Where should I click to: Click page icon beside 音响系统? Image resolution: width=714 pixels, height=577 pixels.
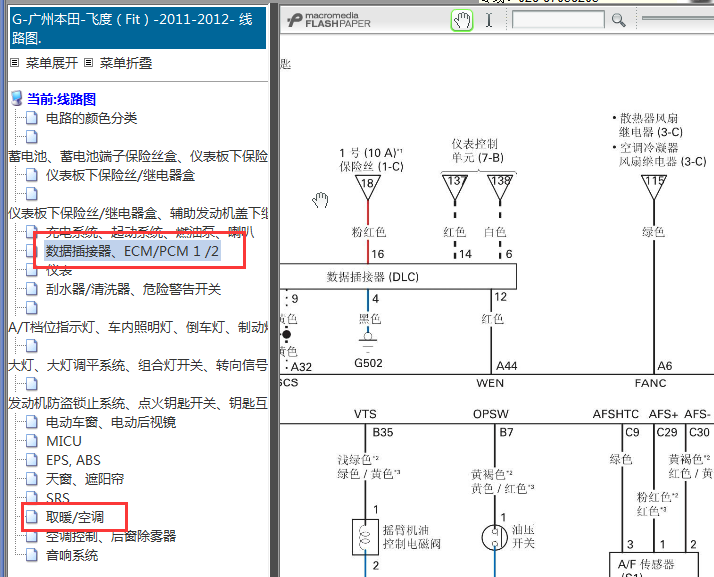tap(31, 555)
